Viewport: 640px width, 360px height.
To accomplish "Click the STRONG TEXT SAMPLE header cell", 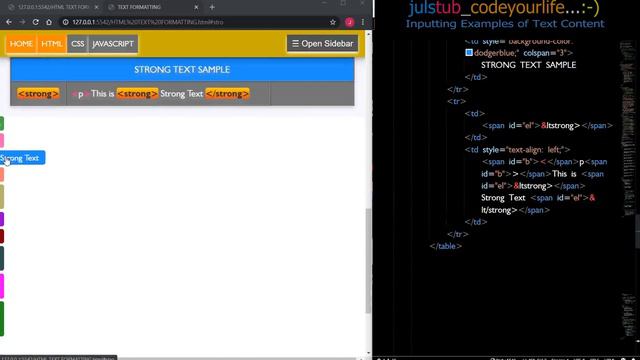I will coord(182,69).
